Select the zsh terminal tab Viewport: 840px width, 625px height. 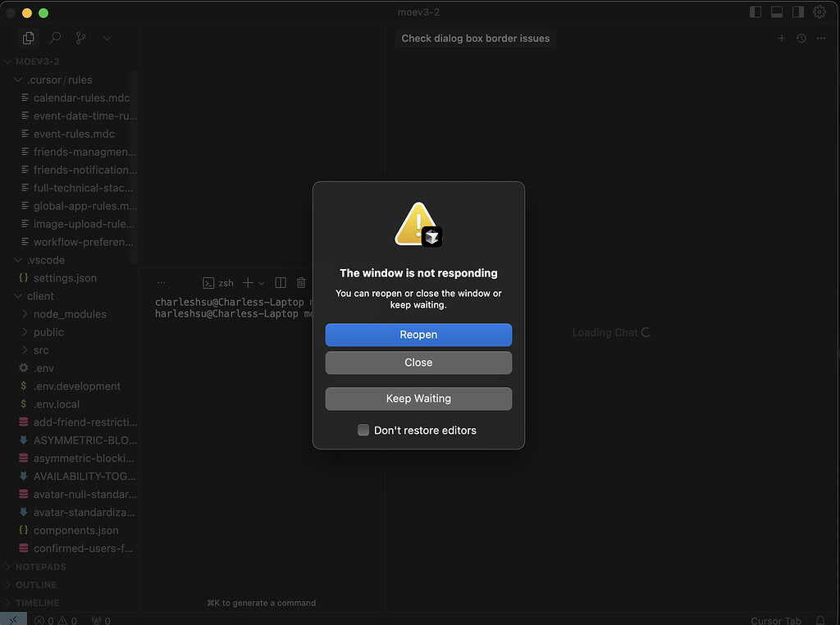pyautogui.click(x=220, y=282)
